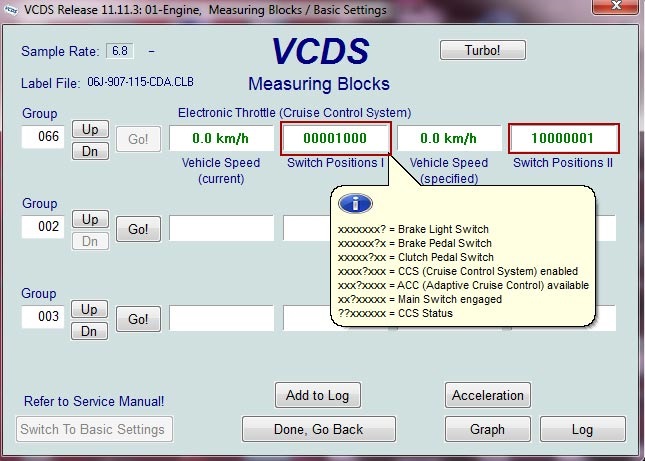Decrease group 066 with Dn button
Viewport: 645px width, 461px height.
click(90, 151)
